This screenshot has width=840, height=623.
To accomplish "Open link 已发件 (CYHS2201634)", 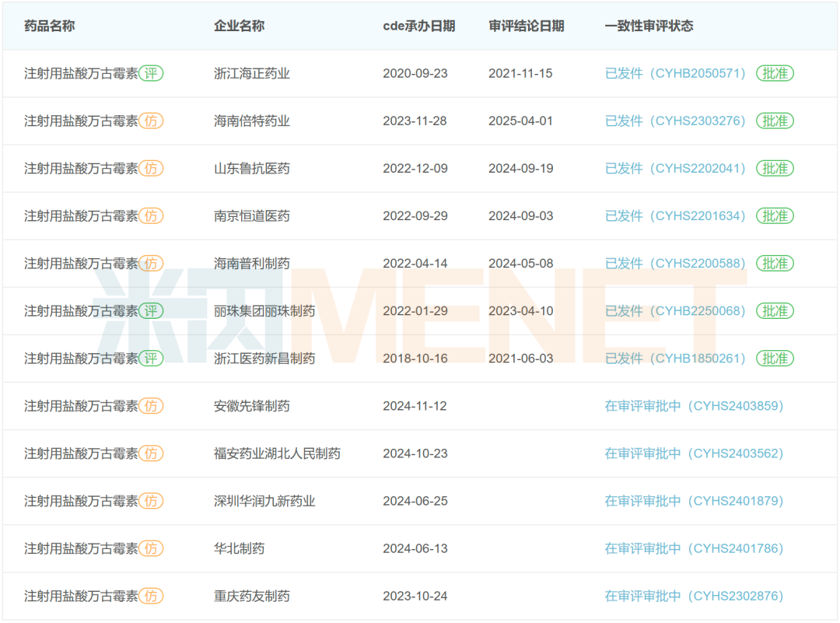I will click(x=675, y=216).
